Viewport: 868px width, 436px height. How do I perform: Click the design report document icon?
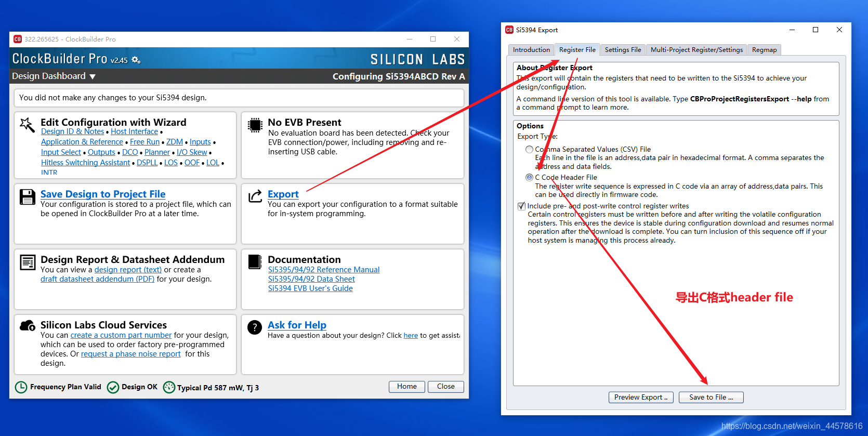coord(27,262)
